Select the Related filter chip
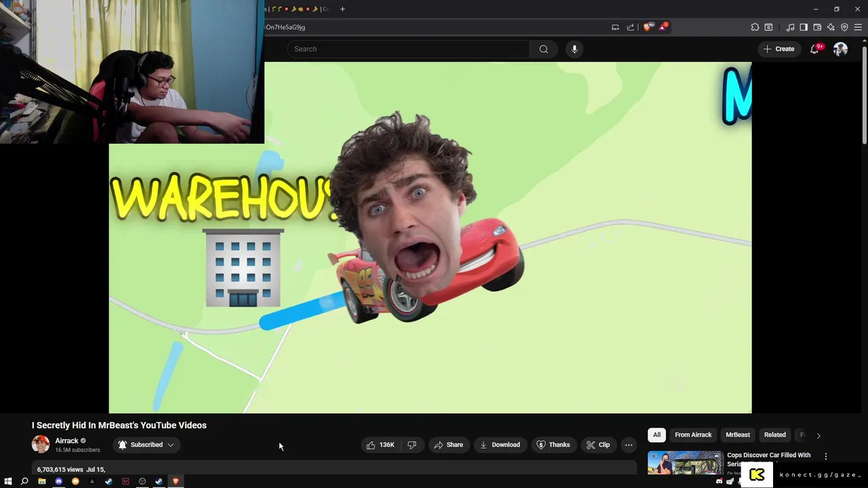 (775, 435)
